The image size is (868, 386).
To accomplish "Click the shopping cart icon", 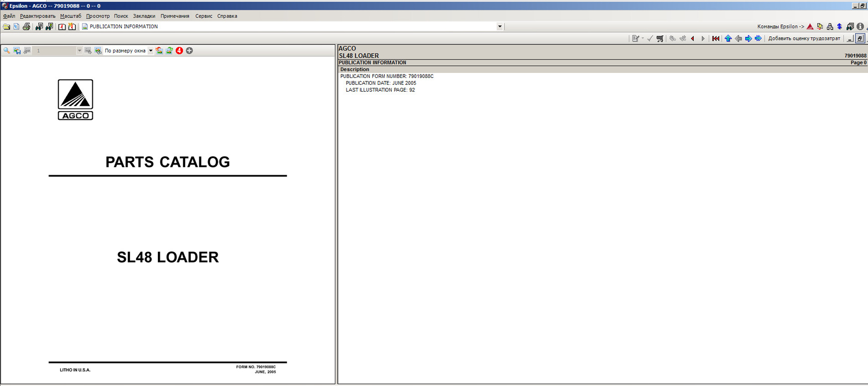I will coord(660,39).
